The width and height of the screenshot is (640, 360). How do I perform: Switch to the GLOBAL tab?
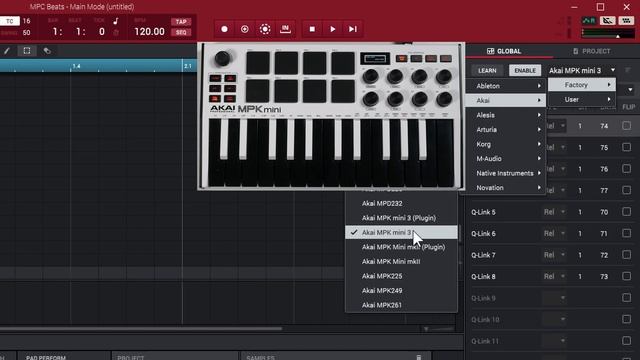pos(504,51)
